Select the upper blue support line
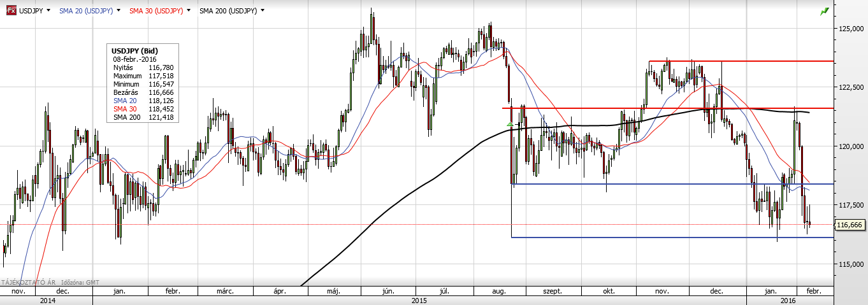The width and height of the screenshot is (868, 305). click(x=637, y=184)
